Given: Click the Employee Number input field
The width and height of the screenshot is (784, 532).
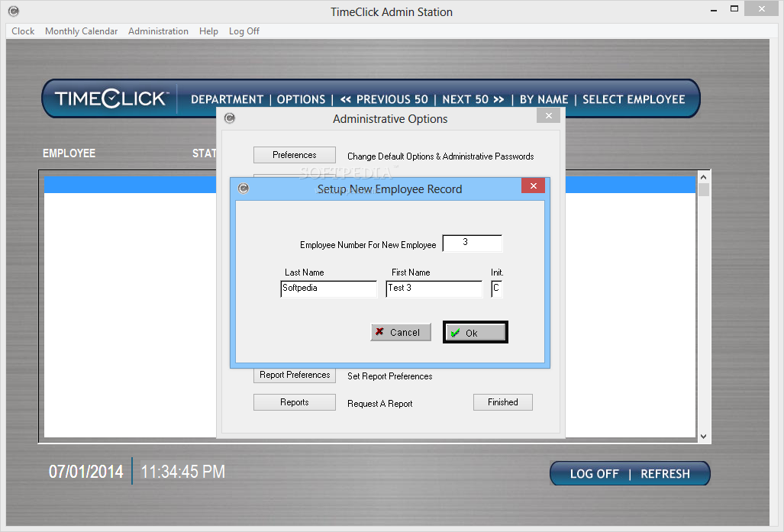Looking at the screenshot, I should [x=473, y=243].
